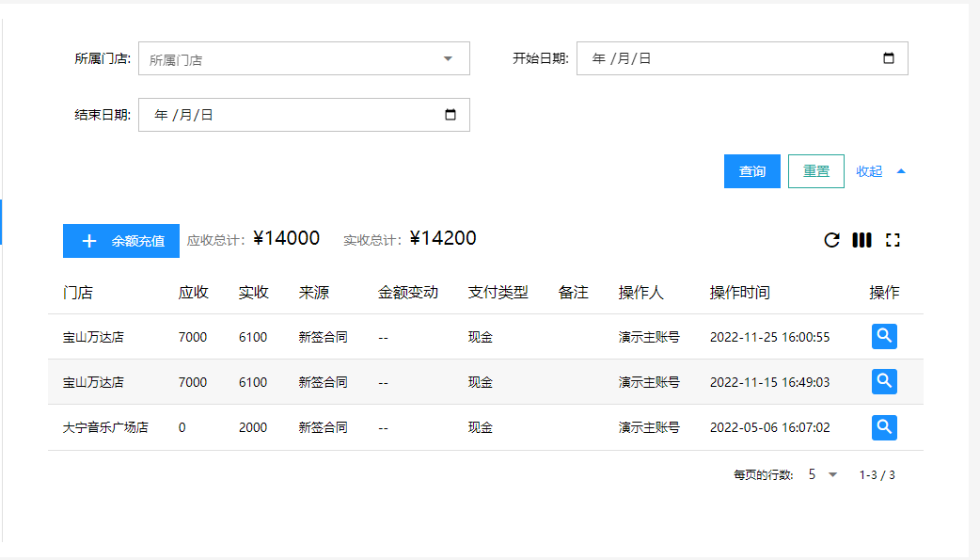This screenshot has height=560, width=980.
Task: View details of 2022-11-15 record
Action: click(884, 381)
